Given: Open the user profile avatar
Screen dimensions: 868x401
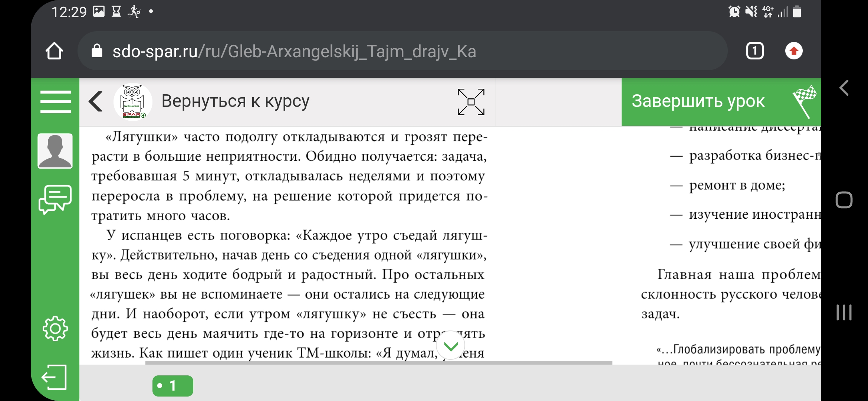Looking at the screenshot, I should 55,151.
